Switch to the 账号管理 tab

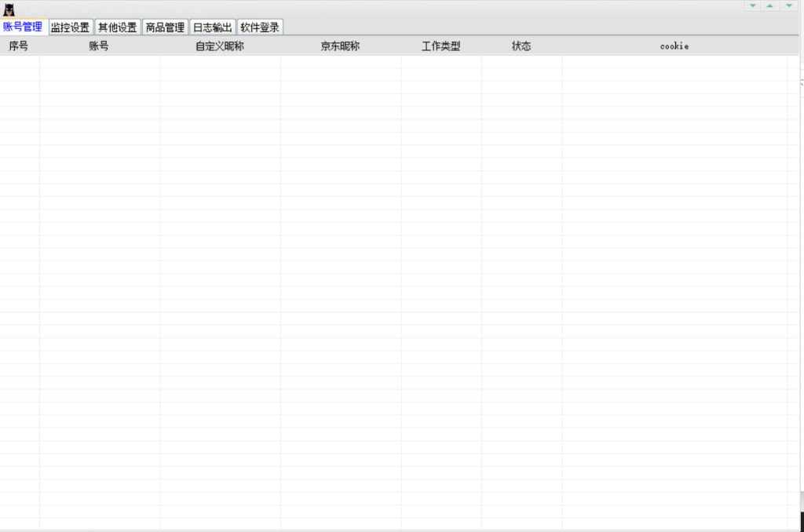[x=23, y=27]
